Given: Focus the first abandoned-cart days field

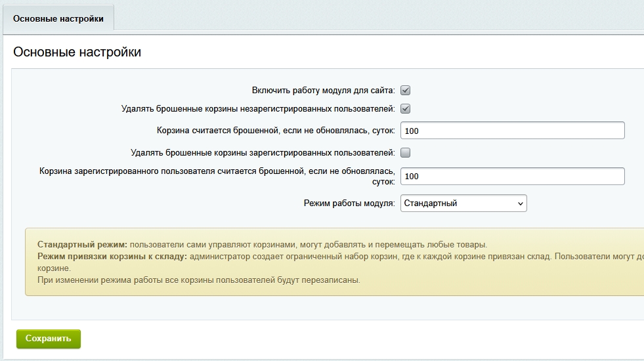Looking at the screenshot, I should pyautogui.click(x=513, y=131).
